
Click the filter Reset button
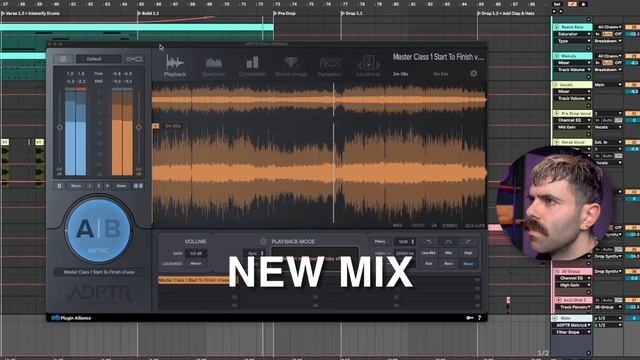(468, 264)
